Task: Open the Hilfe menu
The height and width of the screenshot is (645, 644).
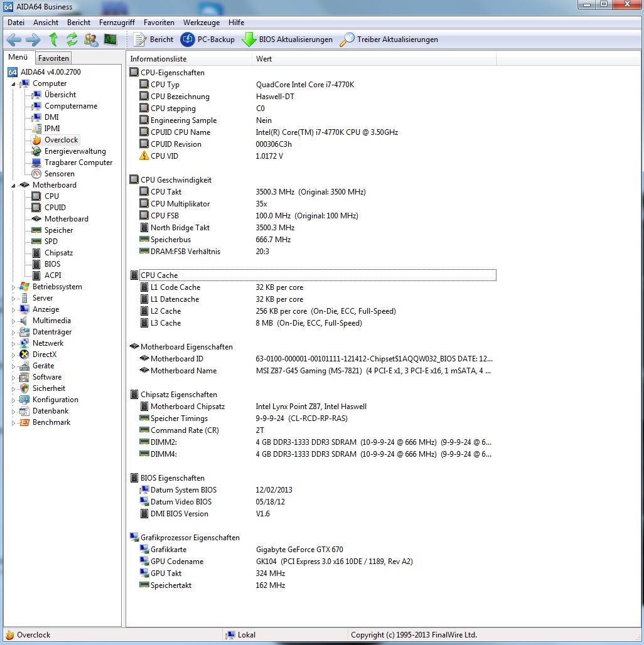Action: point(236,23)
